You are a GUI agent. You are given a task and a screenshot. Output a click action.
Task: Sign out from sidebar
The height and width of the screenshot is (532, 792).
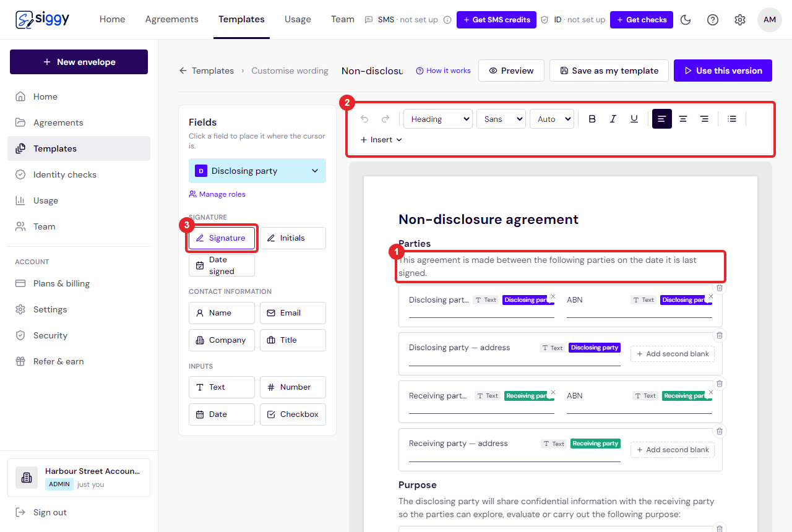point(79,512)
